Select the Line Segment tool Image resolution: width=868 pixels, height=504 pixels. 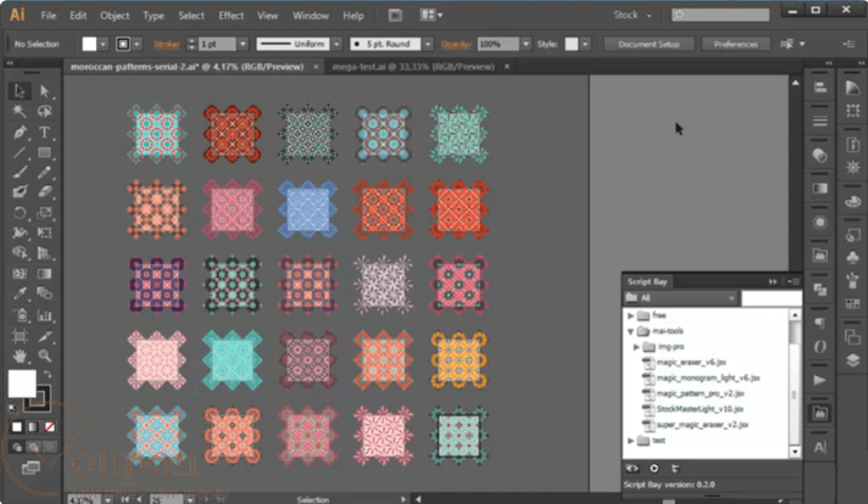tap(19, 153)
